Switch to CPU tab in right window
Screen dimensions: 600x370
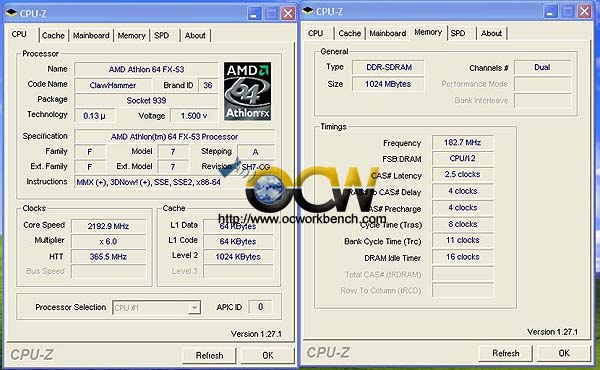(316, 34)
